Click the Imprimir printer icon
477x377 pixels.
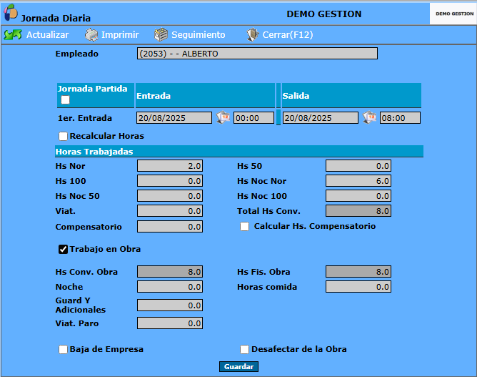[x=91, y=35]
